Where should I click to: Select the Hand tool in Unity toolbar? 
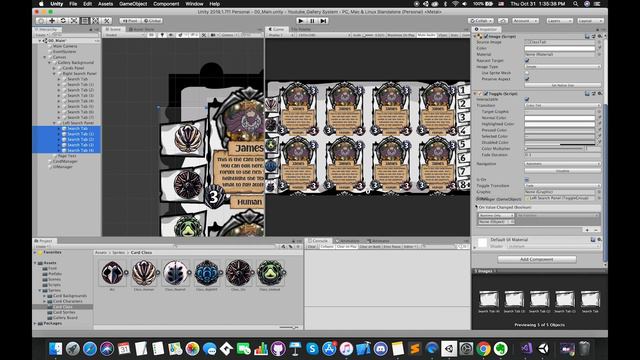point(41,20)
